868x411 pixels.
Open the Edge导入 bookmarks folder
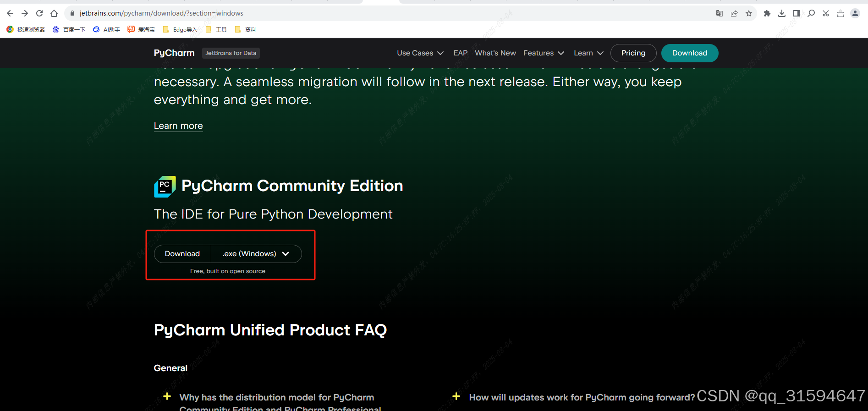coord(180,29)
